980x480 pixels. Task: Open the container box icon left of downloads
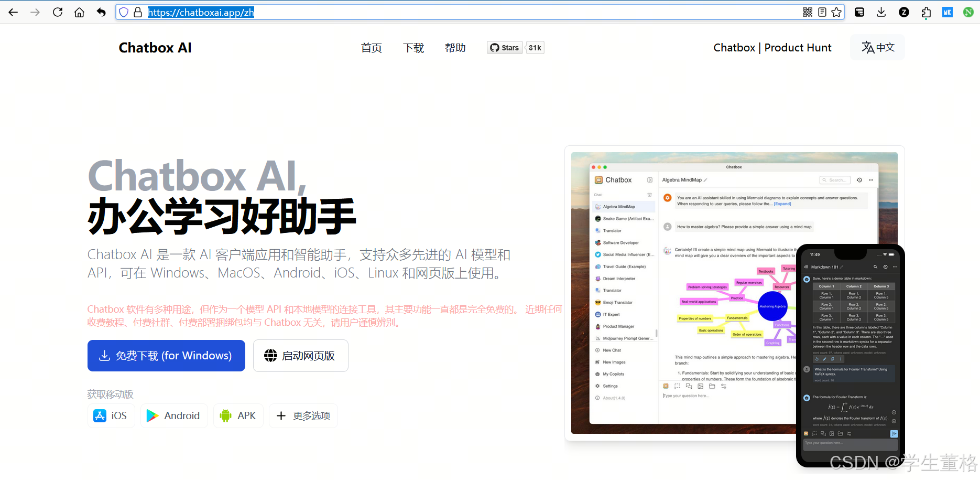click(x=859, y=12)
